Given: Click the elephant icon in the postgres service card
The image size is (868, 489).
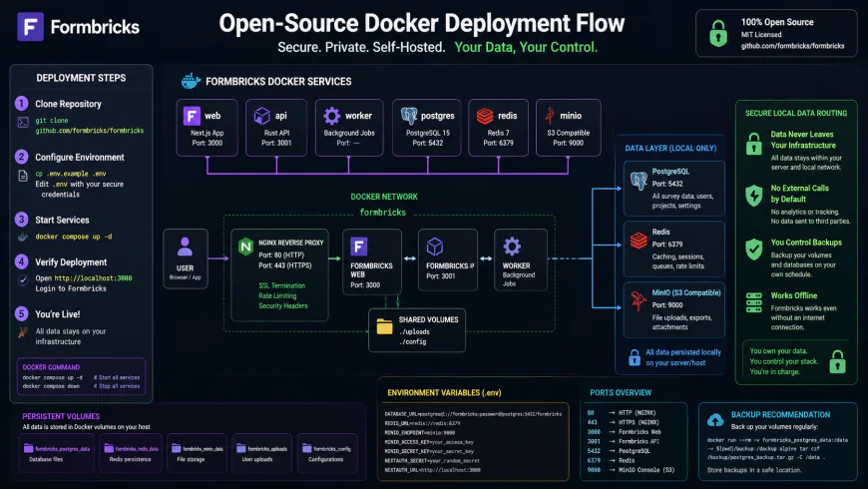Looking at the screenshot, I should pos(408,116).
